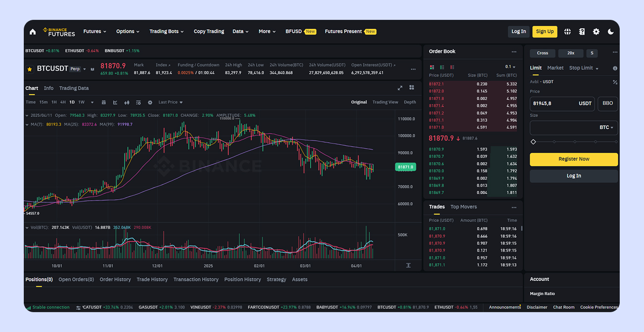Expand the BTCUSDT Perp symbol selector
Viewport: 644px width, 332px height.
[x=84, y=69]
